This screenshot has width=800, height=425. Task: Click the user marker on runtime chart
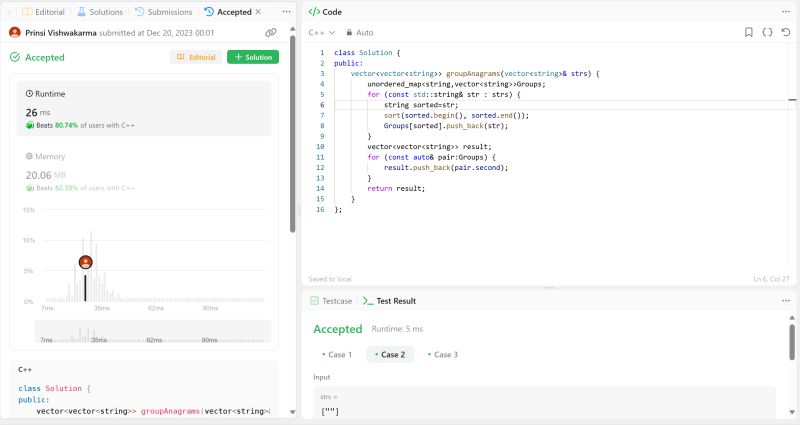click(86, 262)
